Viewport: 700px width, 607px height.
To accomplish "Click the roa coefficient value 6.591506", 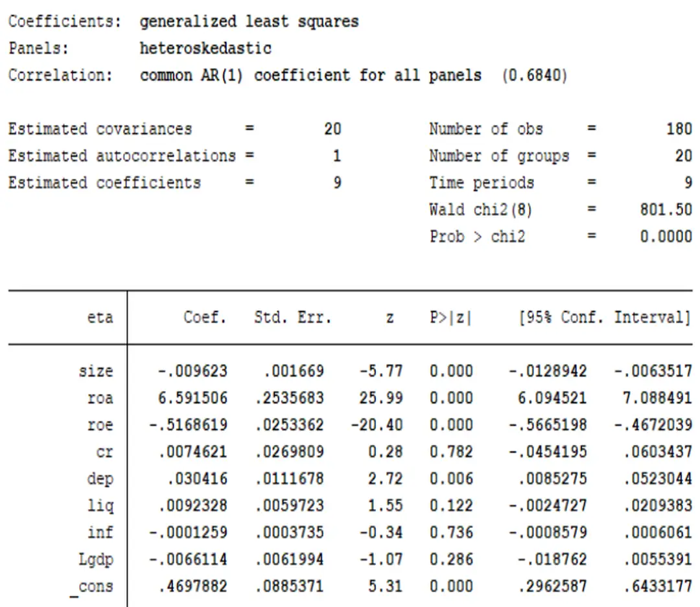I will coord(192,398).
